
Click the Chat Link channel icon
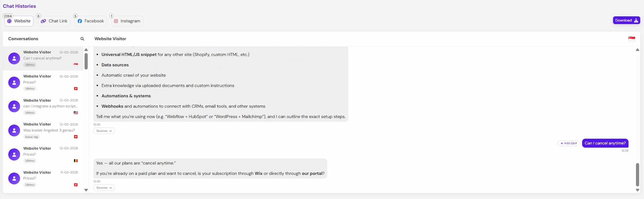tap(43, 21)
